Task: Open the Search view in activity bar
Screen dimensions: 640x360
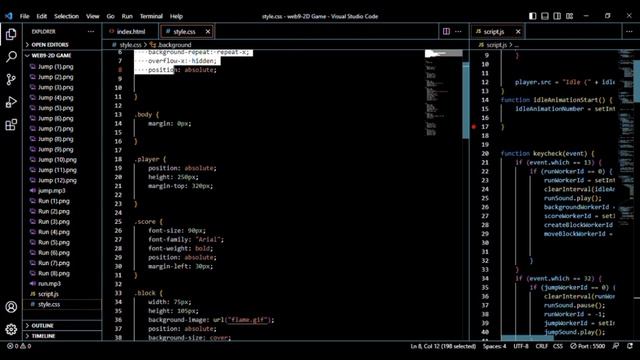Action: click(x=11, y=57)
